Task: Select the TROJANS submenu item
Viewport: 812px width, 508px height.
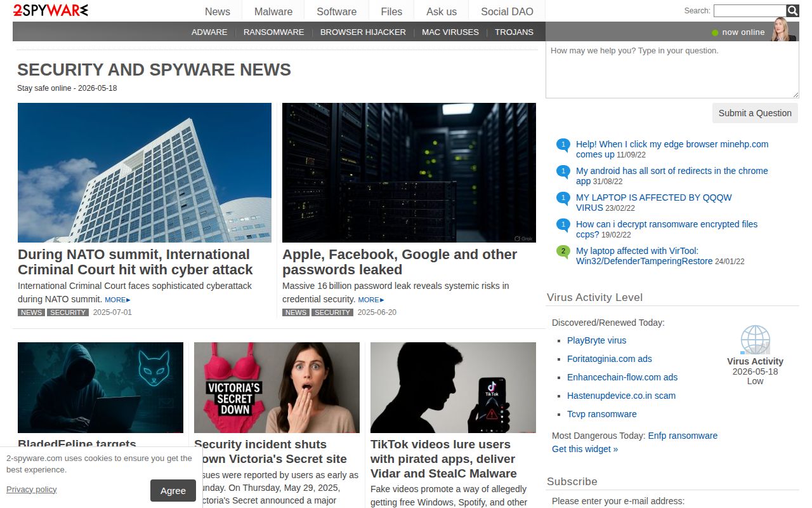Action: point(514,32)
